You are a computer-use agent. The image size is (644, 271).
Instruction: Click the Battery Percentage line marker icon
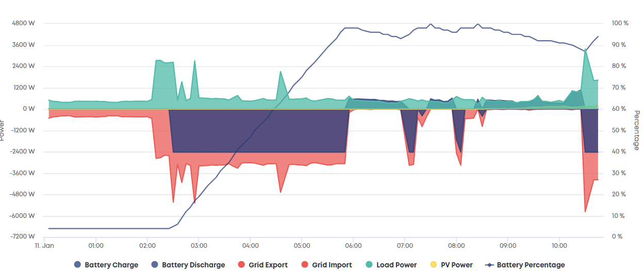coord(489,265)
